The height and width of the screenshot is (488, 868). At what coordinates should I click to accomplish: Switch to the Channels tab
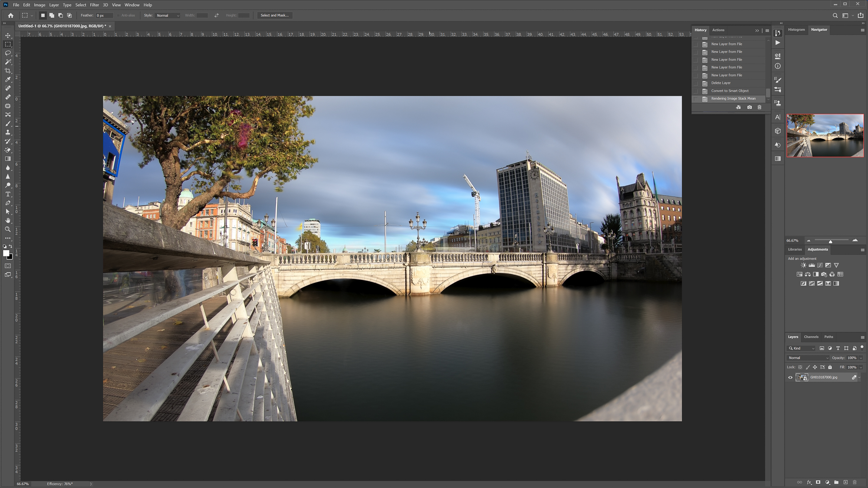point(811,337)
